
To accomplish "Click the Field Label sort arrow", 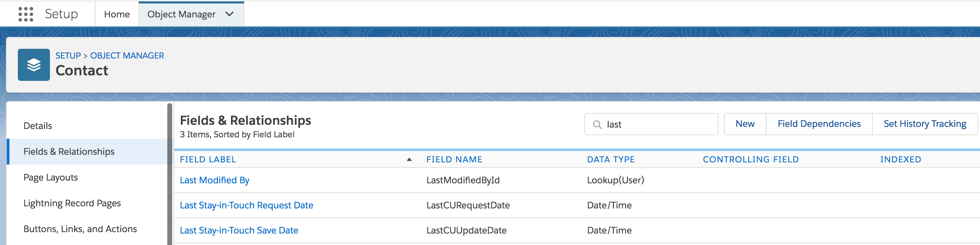I will (409, 160).
